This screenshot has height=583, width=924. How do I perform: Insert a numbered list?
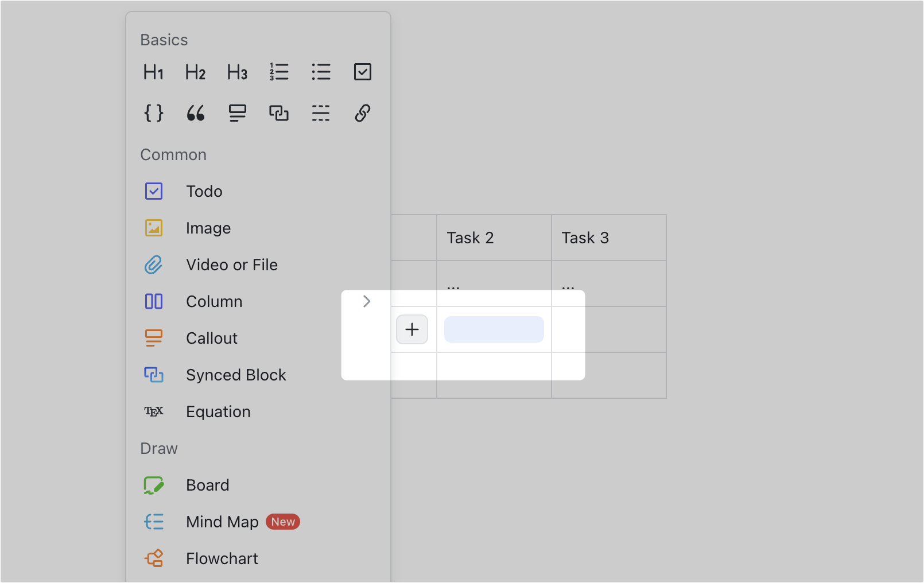pyautogui.click(x=279, y=72)
